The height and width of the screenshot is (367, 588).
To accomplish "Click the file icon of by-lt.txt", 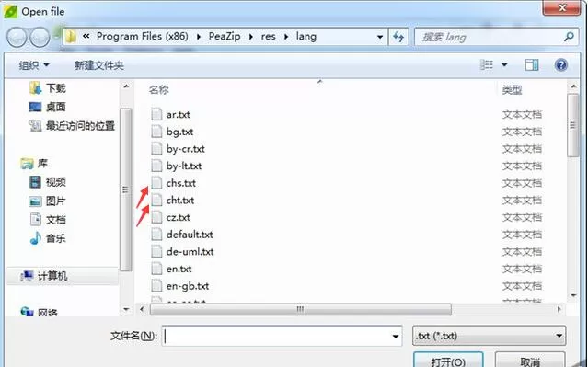I will [x=156, y=166].
